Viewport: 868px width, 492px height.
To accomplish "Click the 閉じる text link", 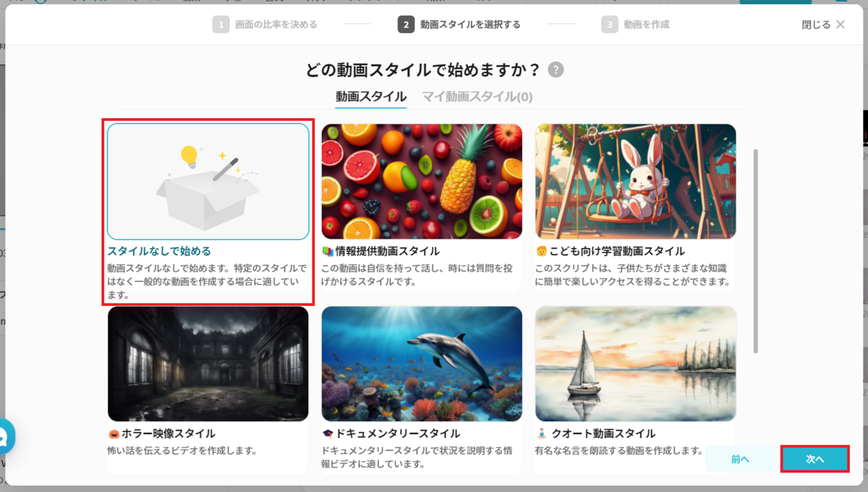I will (x=816, y=25).
